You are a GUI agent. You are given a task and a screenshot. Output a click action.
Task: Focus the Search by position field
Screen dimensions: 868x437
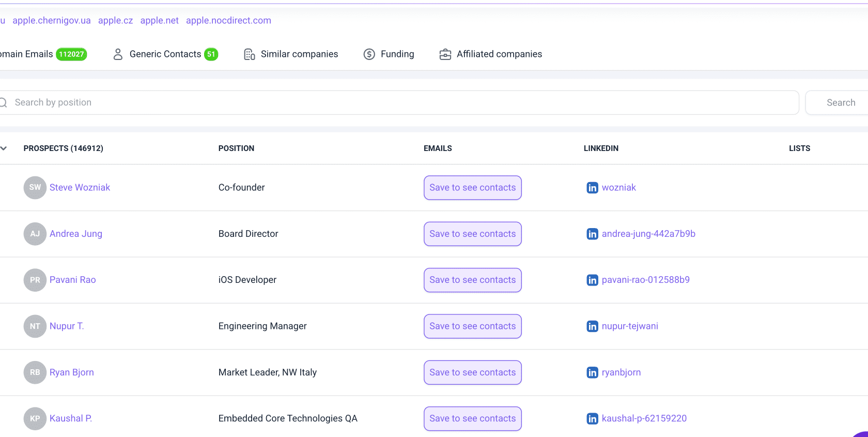pyautogui.click(x=399, y=102)
